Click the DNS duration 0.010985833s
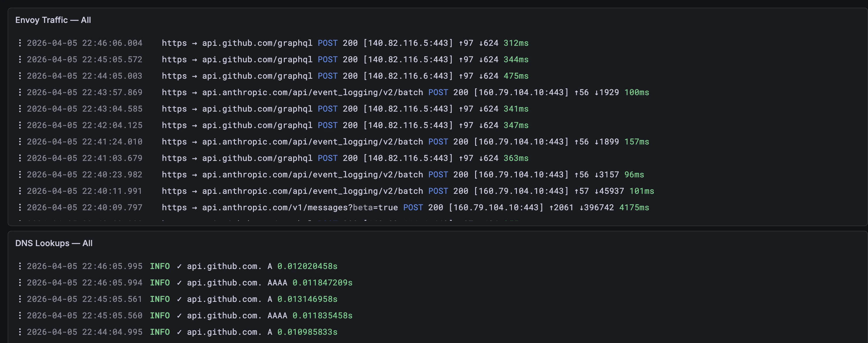 (307, 332)
